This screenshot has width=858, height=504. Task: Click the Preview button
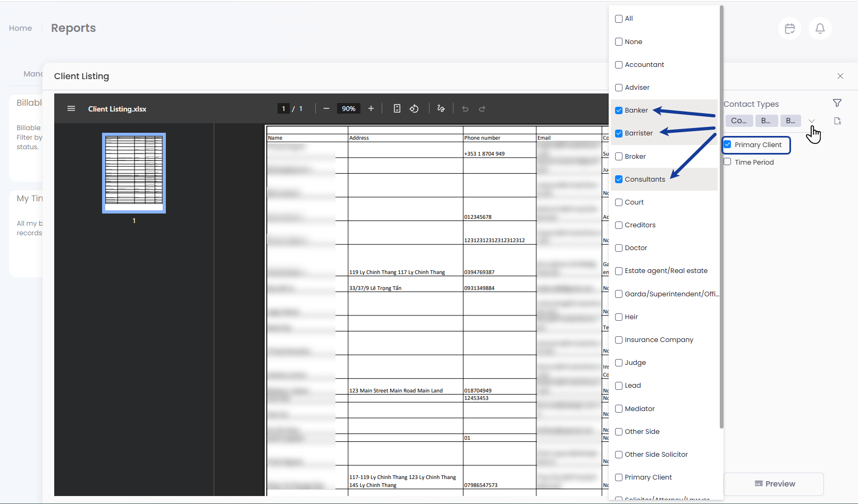(x=774, y=484)
